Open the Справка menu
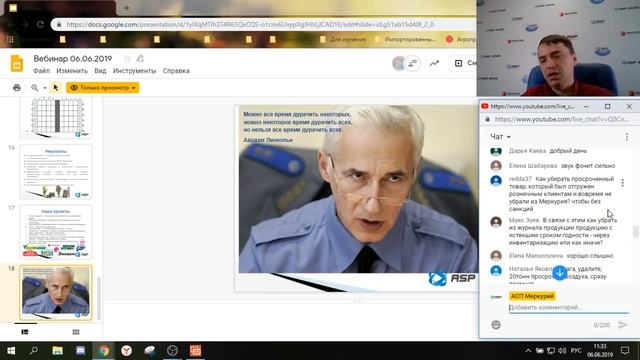This screenshot has height=360, width=640. [176, 71]
